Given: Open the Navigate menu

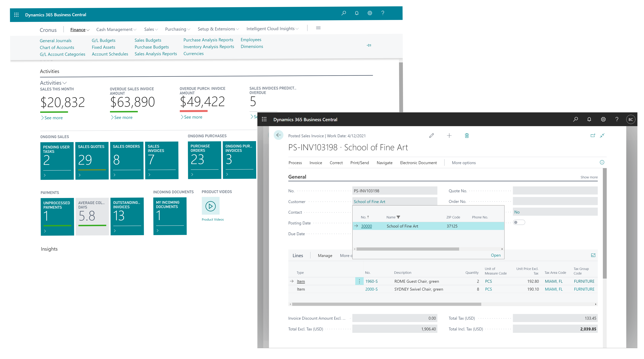Looking at the screenshot, I should click(384, 163).
